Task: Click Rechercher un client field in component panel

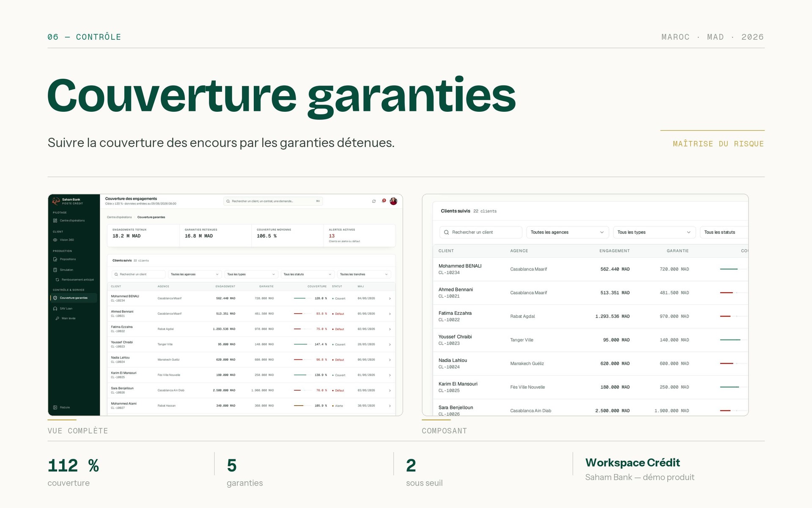Action: click(x=481, y=232)
